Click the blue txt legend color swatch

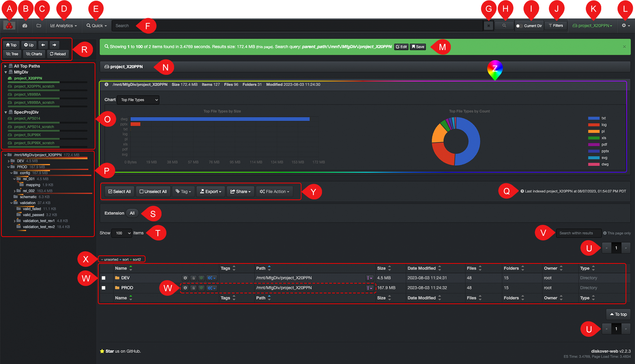[x=594, y=118]
